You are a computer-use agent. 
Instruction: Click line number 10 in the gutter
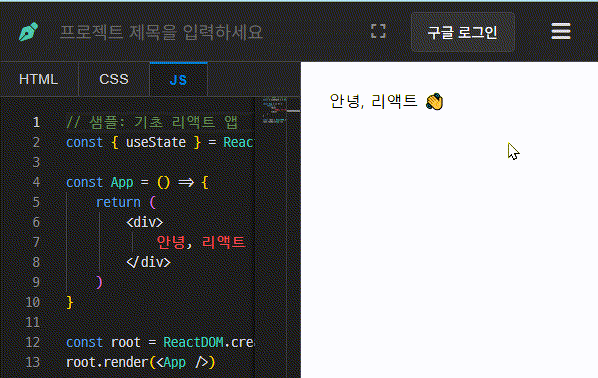33,302
